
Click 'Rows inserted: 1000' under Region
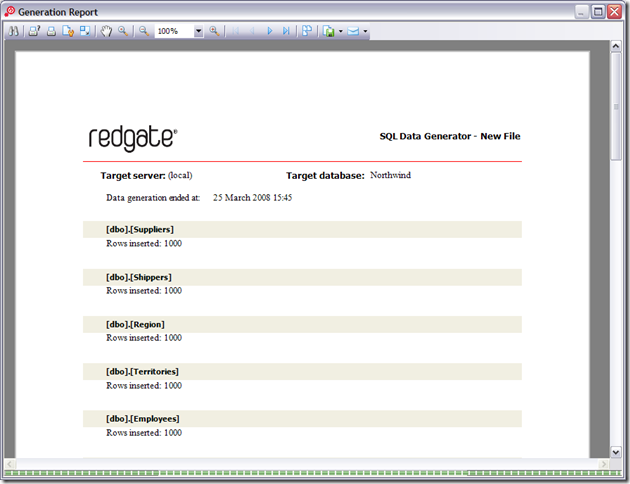click(144, 338)
